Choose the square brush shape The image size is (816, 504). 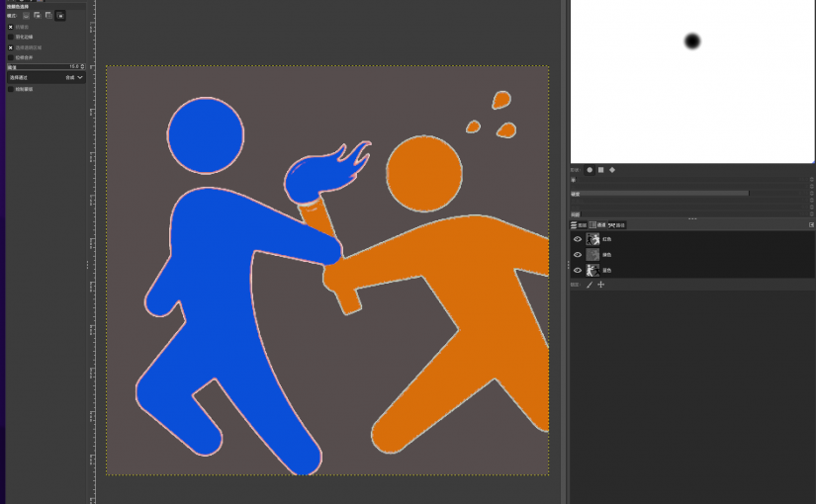click(600, 169)
